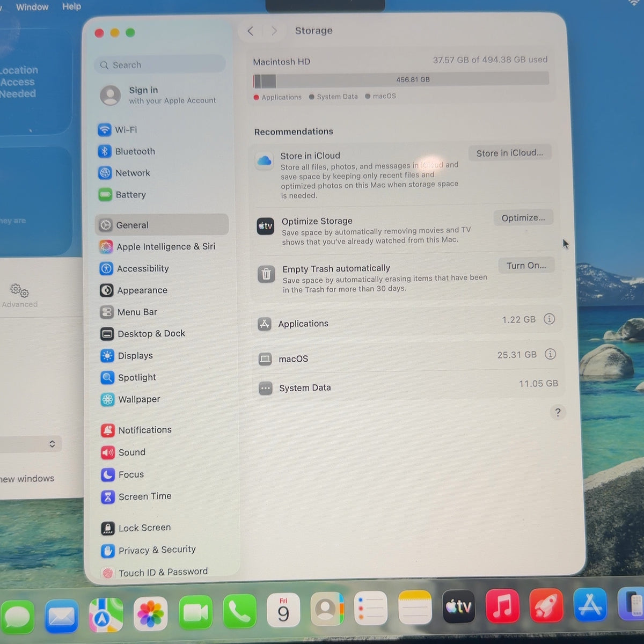Open Wi-Fi settings in sidebar
The image size is (644, 644).
click(x=161, y=130)
